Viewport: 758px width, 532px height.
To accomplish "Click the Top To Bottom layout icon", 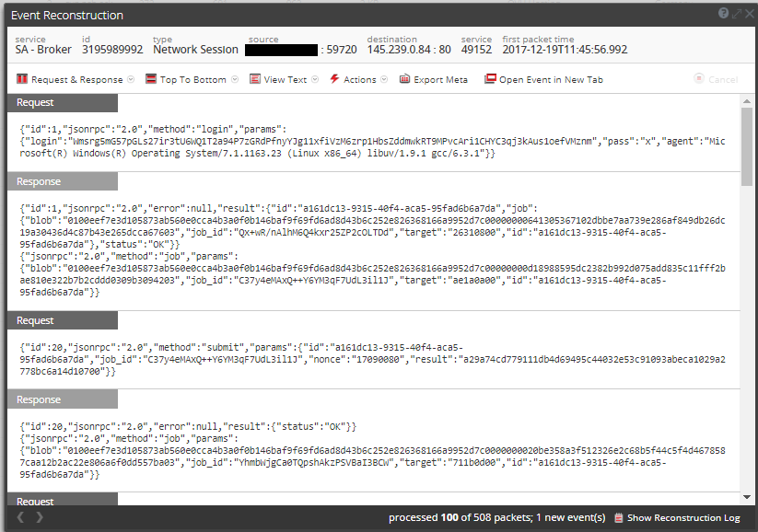I will tap(151, 80).
